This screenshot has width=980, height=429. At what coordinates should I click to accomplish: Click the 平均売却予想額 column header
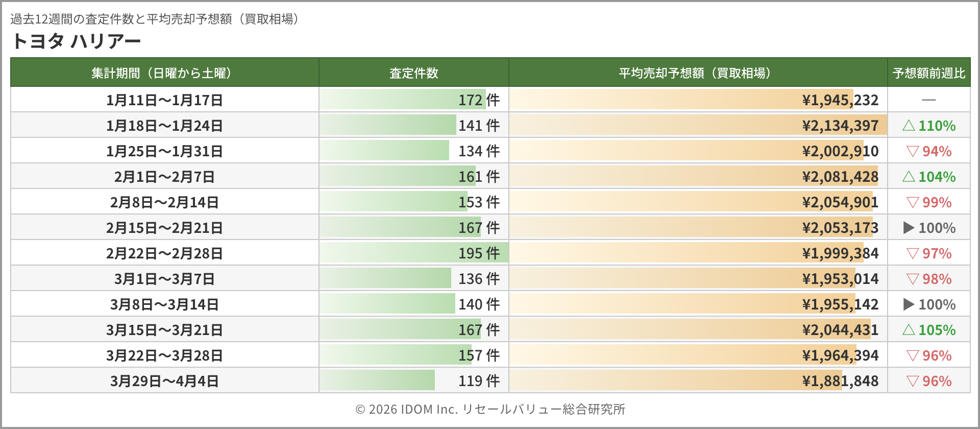pyautogui.click(x=697, y=73)
